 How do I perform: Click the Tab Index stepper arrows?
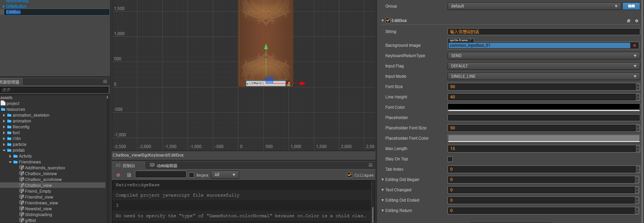(x=638, y=169)
